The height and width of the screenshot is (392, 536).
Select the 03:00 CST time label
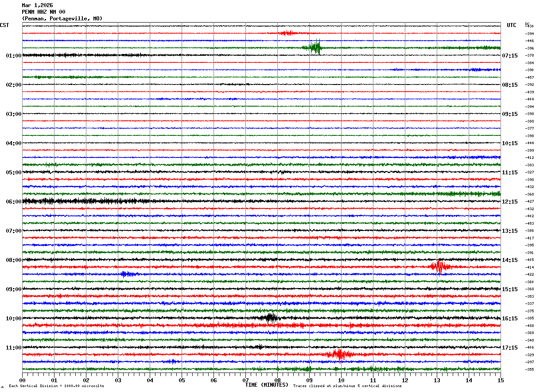(14, 114)
